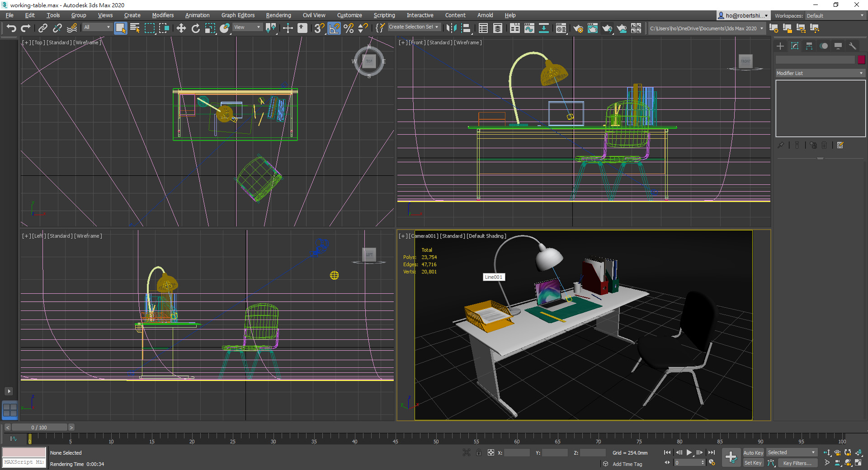This screenshot has height=470, width=868.
Task: Open the Utilities wrench panel
Action: click(853, 46)
